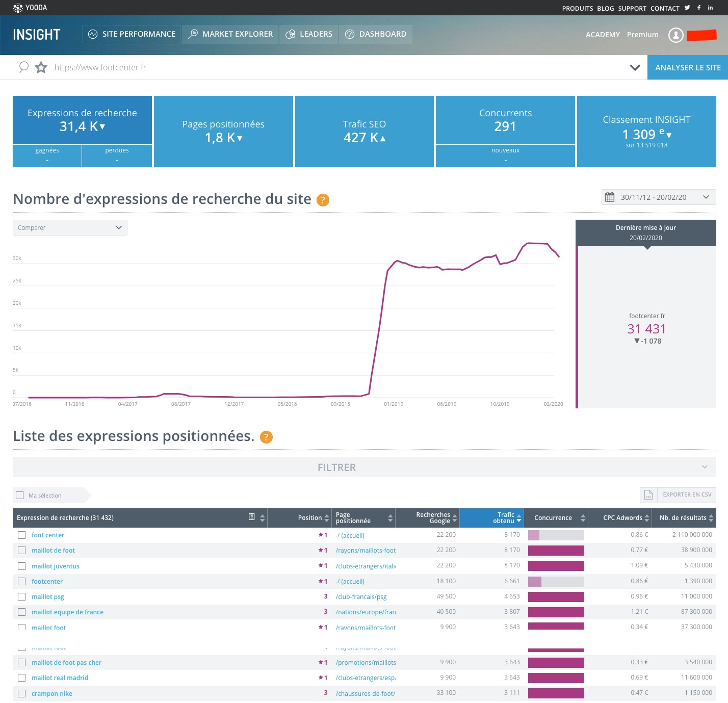Click the CSV file icon
The width and height of the screenshot is (728, 703).
pos(648,495)
